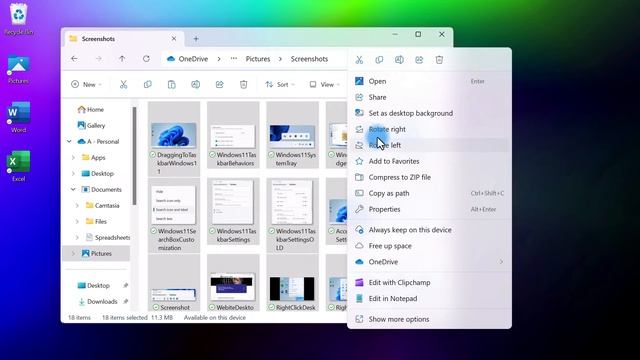Click the navigation pane scrollbar
The width and height of the screenshot is (640, 360).
(134, 156)
